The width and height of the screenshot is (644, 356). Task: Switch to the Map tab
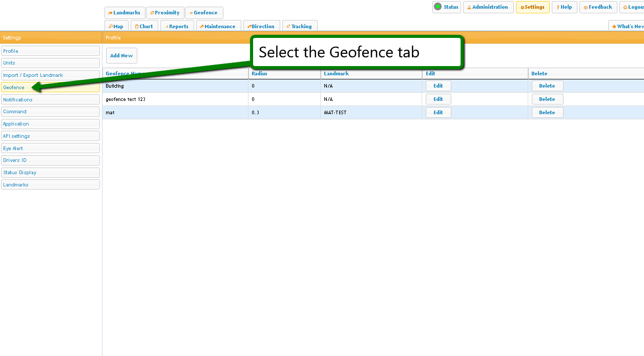click(x=116, y=26)
